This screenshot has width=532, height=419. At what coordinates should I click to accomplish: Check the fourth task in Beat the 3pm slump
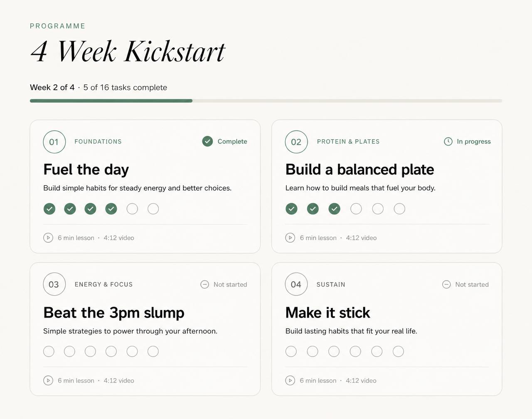111,351
